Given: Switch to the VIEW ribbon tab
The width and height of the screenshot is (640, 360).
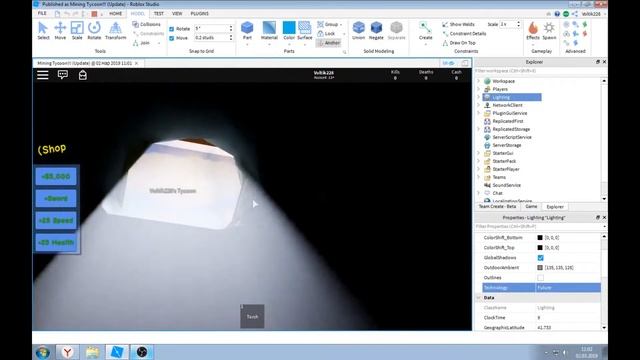Looking at the screenshot, I should click(x=177, y=13).
